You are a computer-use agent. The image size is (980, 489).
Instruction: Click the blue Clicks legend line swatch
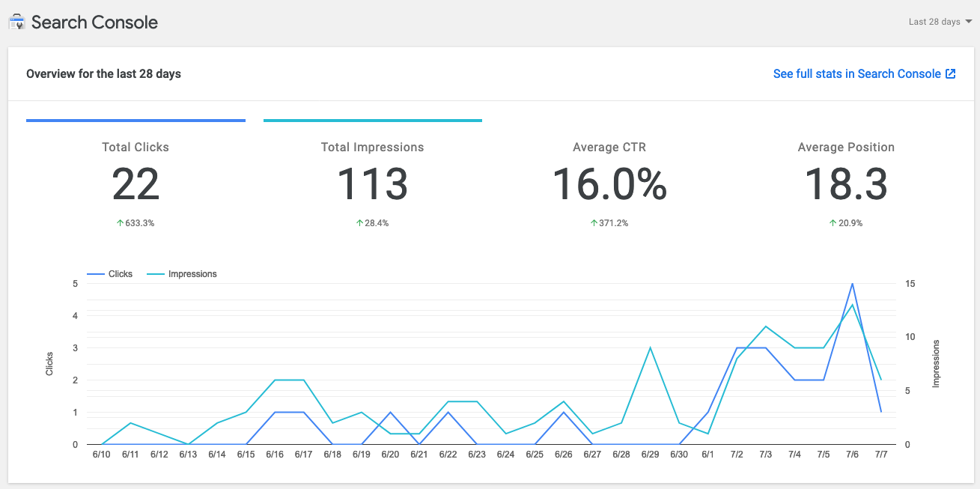coord(96,274)
